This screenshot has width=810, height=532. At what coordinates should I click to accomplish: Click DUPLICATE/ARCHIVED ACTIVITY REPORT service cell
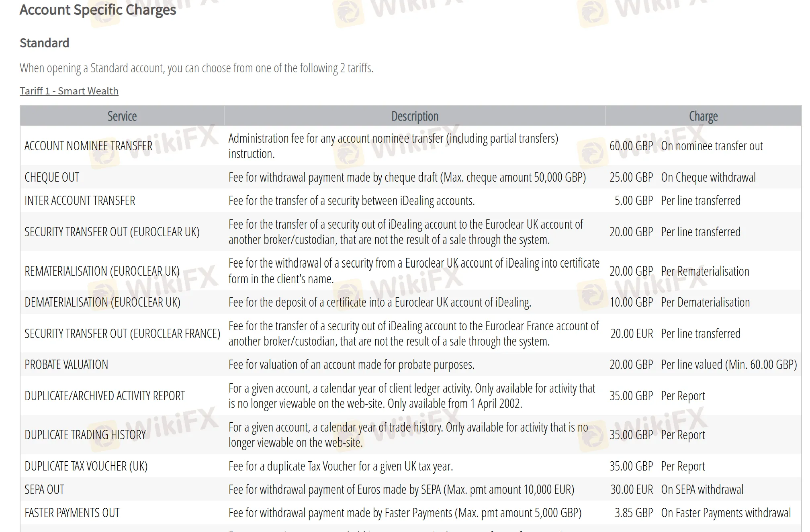[105, 396]
